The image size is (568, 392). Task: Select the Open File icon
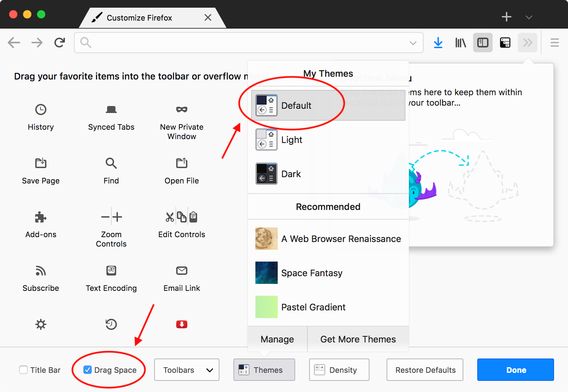point(182,163)
